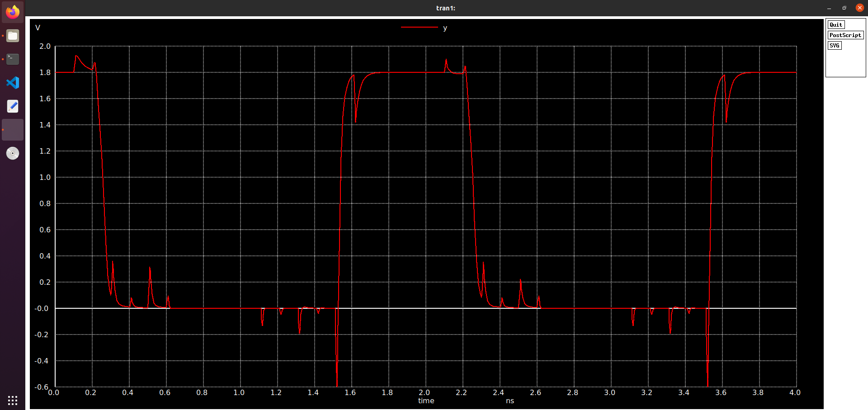Open Firefox from the dock
Viewport: 868px width, 410px height.
13,12
